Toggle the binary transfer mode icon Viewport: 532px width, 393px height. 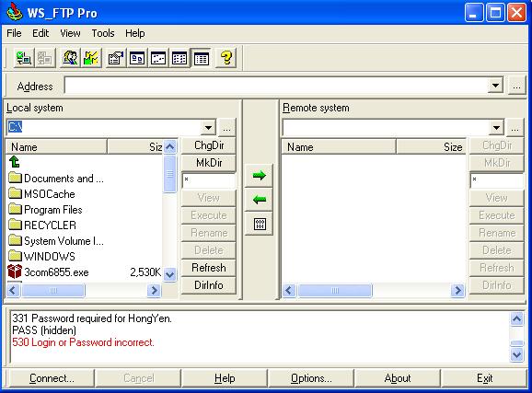260,224
